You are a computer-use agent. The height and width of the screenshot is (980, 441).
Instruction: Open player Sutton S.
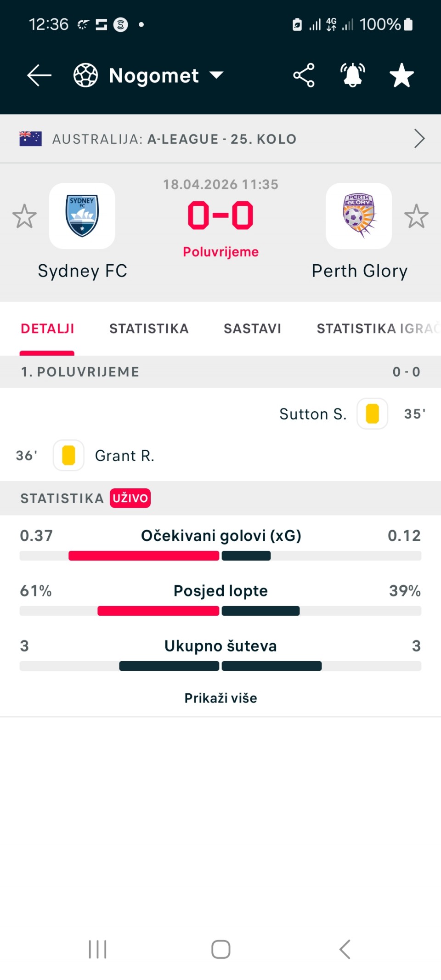[x=313, y=414]
